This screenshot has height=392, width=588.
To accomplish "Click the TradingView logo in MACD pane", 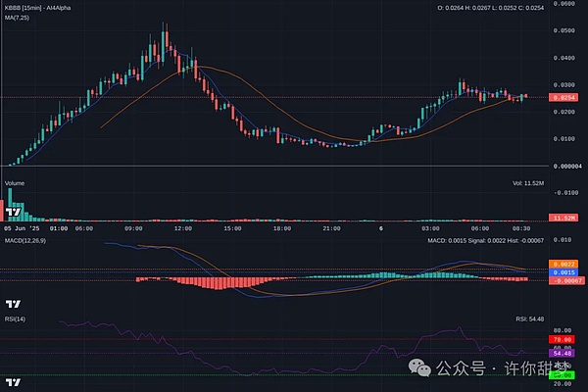I will [x=15, y=305].
